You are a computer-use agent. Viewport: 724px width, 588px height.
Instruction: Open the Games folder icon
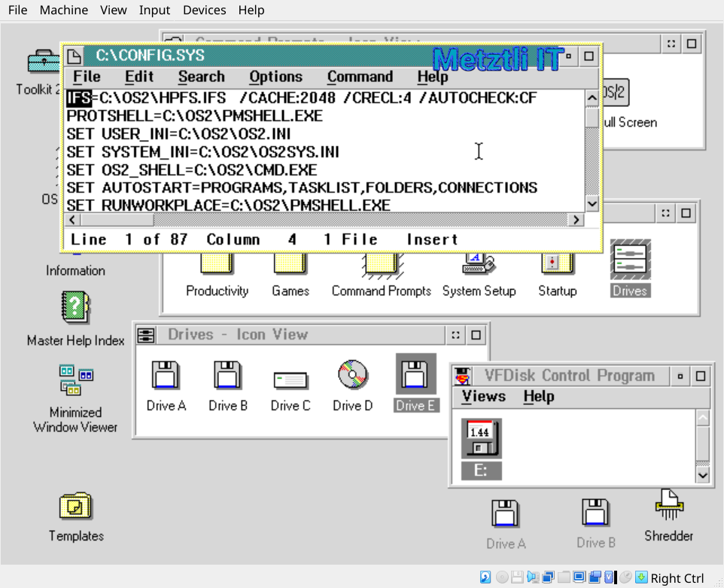[x=290, y=264]
